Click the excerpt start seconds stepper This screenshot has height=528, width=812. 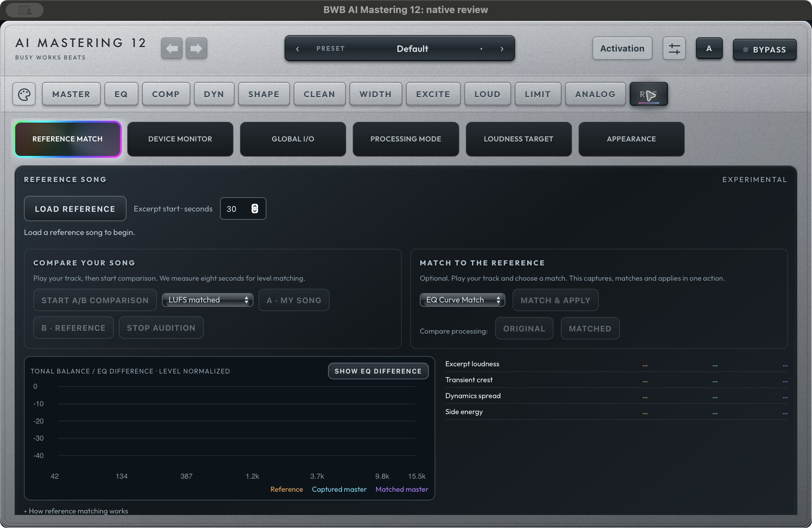[x=255, y=209]
